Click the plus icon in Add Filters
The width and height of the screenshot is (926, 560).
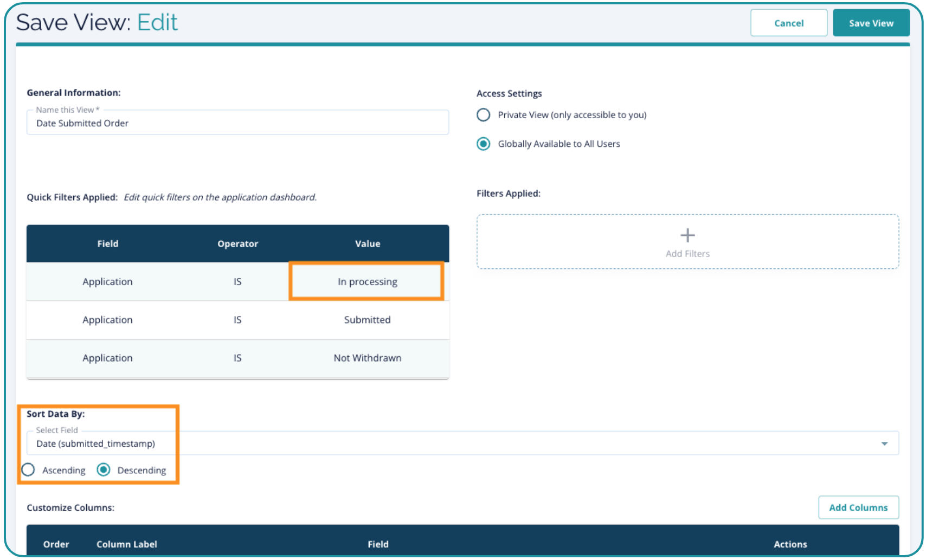click(x=687, y=235)
